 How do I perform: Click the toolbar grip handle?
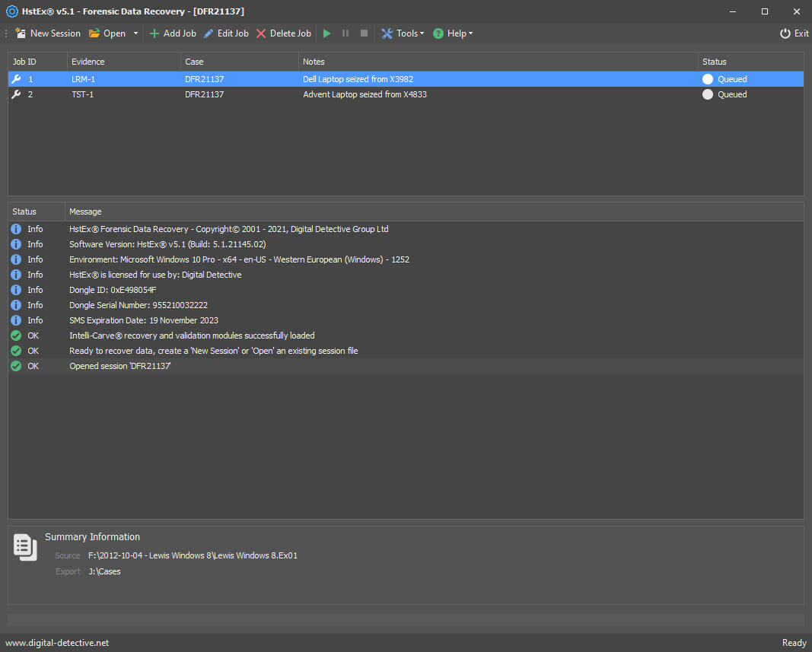point(5,33)
